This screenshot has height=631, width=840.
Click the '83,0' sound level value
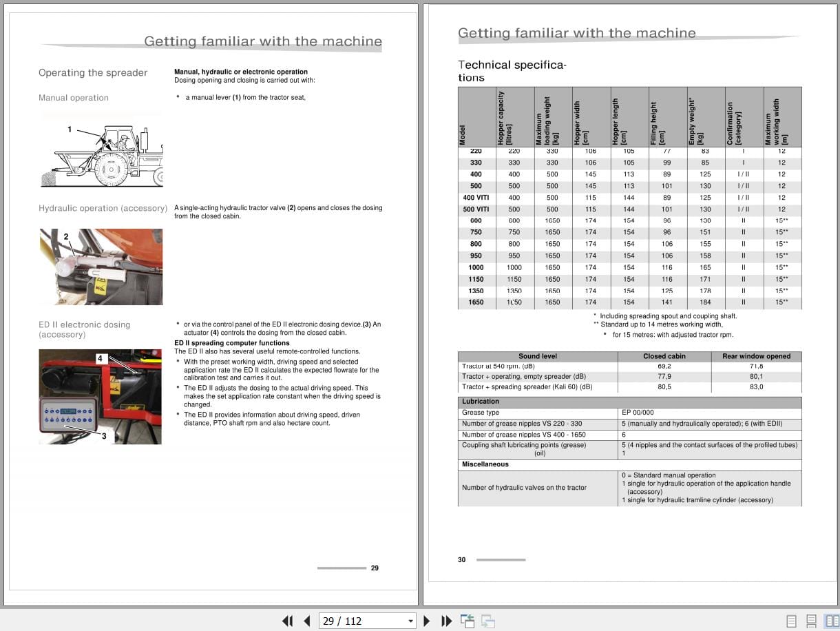coord(756,387)
